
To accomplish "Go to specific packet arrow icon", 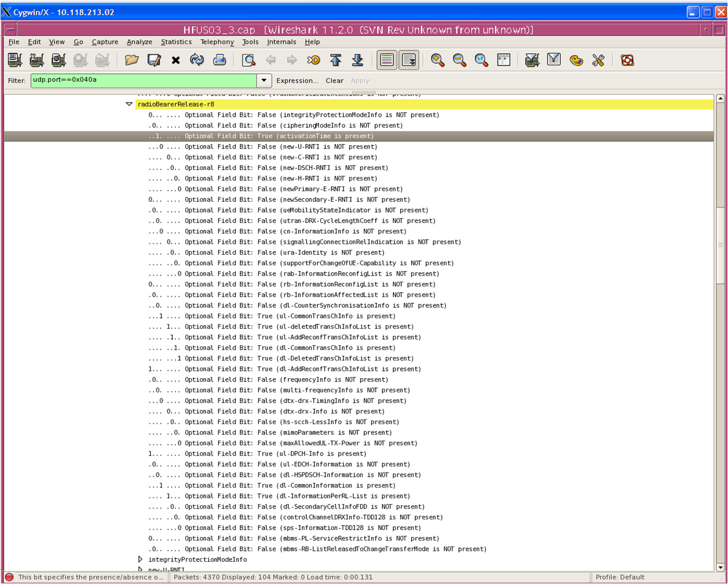I will coord(313,60).
